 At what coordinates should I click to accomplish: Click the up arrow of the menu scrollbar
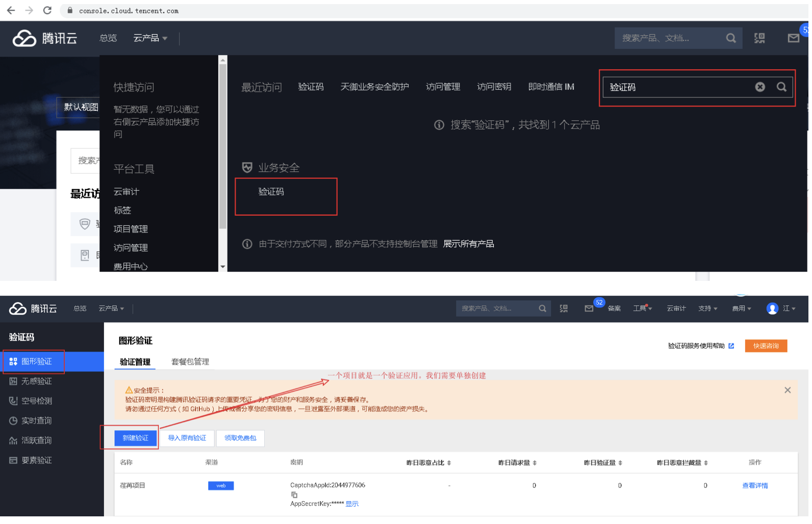click(x=224, y=60)
